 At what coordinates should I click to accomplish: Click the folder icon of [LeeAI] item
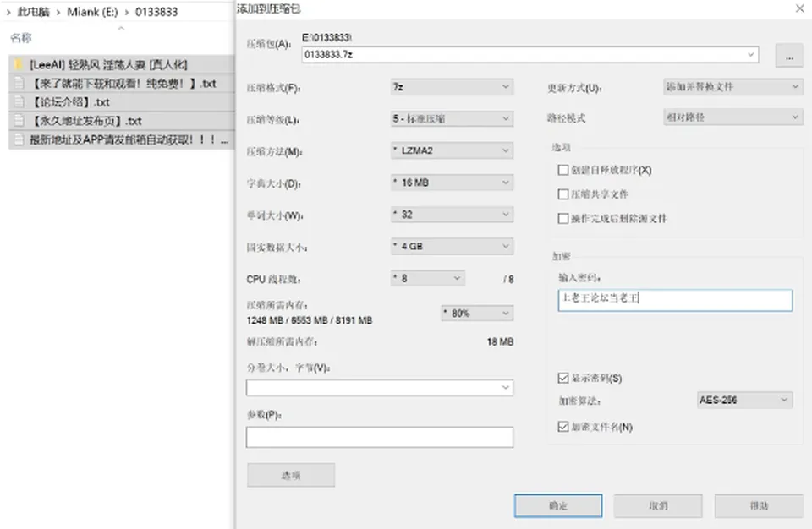coord(19,65)
